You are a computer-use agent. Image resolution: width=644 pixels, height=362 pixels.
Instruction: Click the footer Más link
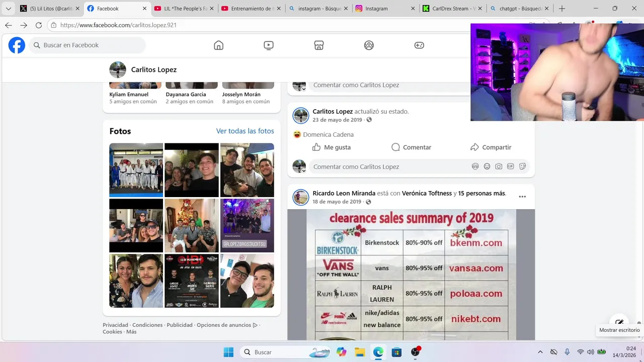(131, 332)
